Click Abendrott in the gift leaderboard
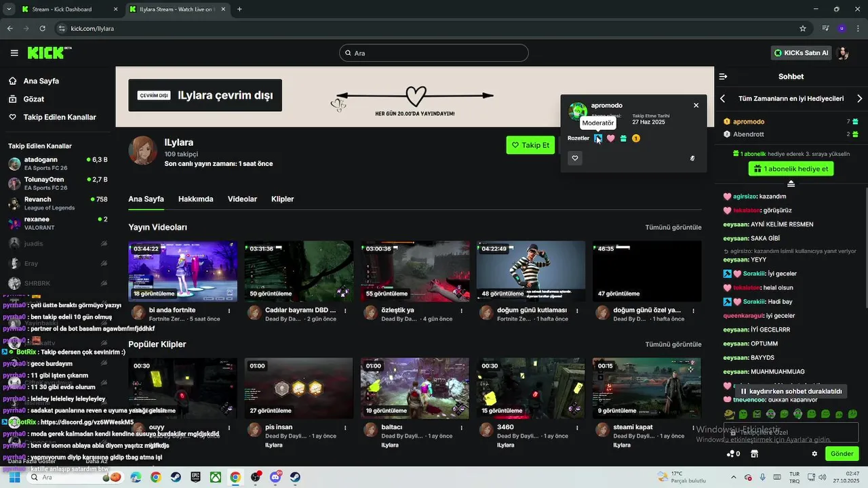868x488 pixels. click(749, 134)
